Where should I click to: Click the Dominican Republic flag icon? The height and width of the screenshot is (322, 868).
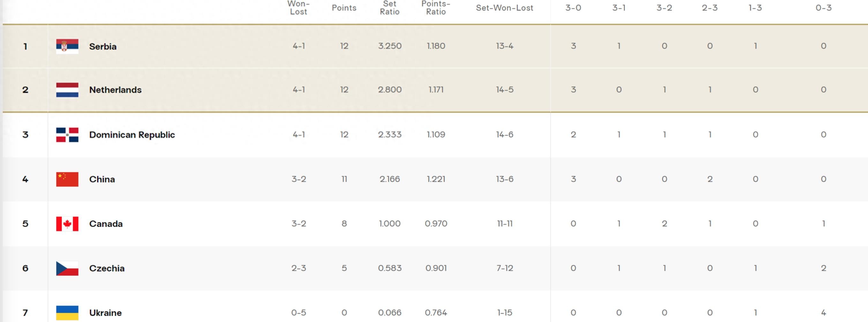click(67, 135)
